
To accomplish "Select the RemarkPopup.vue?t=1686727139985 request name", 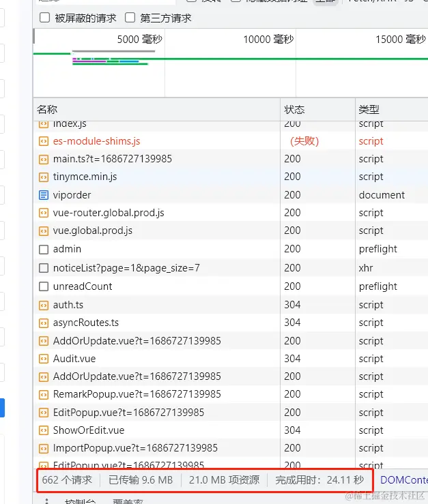I will [137, 394].
